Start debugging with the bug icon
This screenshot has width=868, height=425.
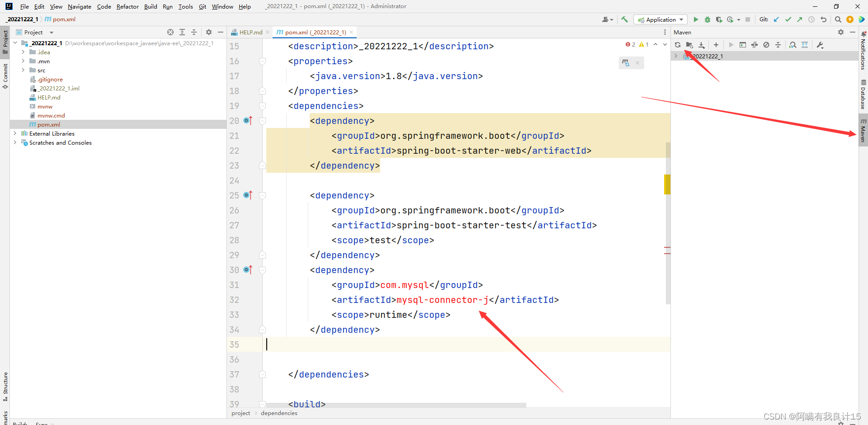click(x=708, y=19)
